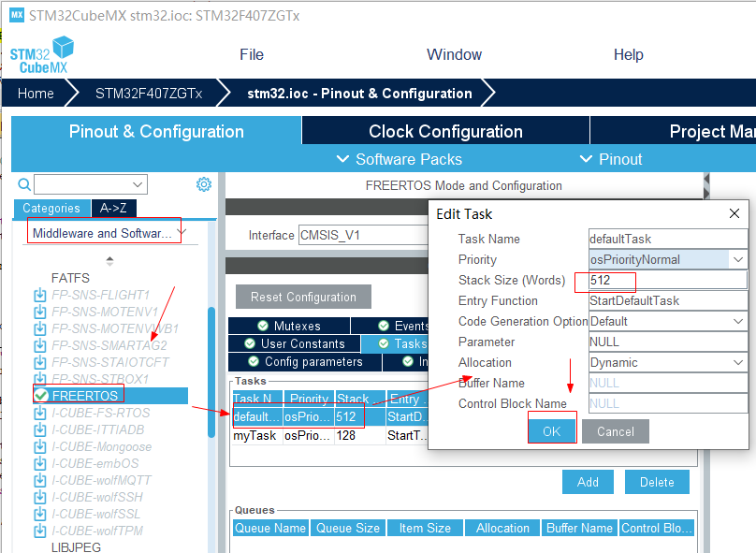Image resolution: width=756 pixels, height=553 pixels.
Task: Click the Stack Size field showing 512
Action: click(x=668, y=280)
